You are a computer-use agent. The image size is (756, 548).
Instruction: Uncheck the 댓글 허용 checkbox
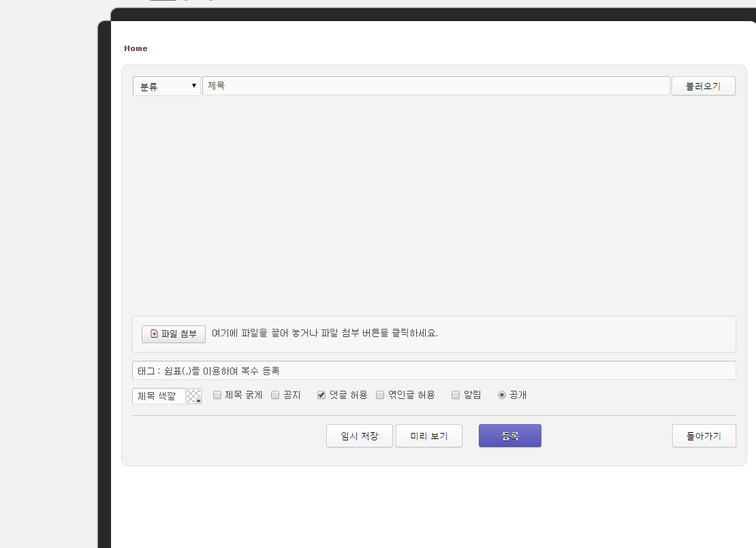coord(321,395)
